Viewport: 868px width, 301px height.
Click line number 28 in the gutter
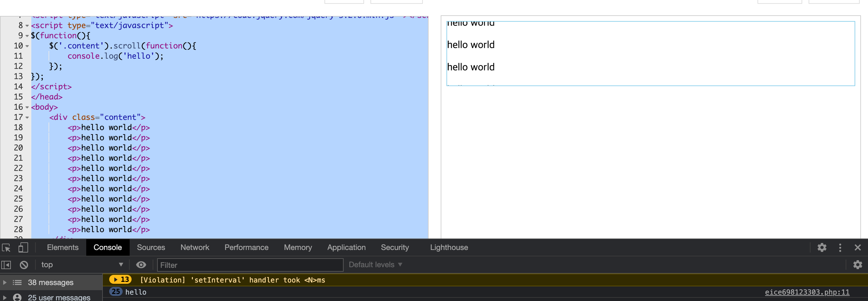(x=18, y=229)
